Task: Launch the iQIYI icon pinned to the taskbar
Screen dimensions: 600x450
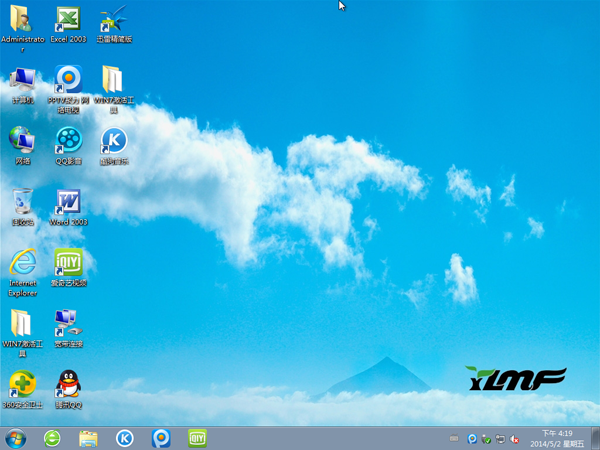Action: (x=198, y=438)
